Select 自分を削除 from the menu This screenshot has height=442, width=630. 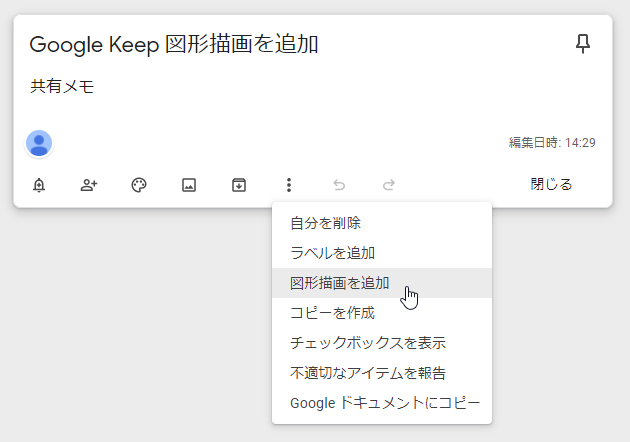coord(382,223)
